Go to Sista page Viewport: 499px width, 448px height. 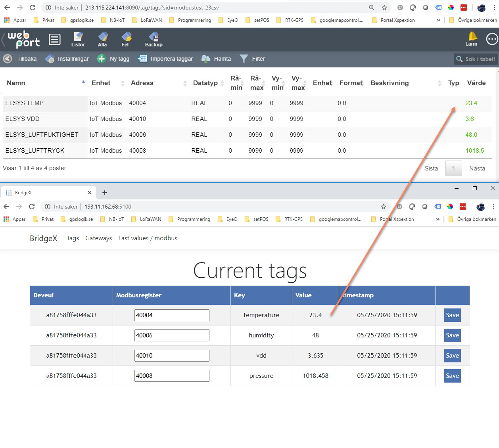coord(431,168)
